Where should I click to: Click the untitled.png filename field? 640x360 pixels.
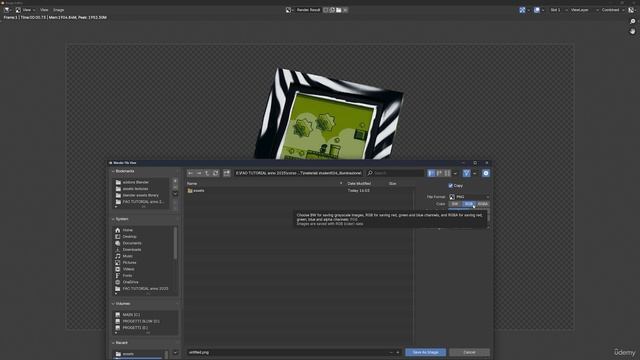coord(287,352)
